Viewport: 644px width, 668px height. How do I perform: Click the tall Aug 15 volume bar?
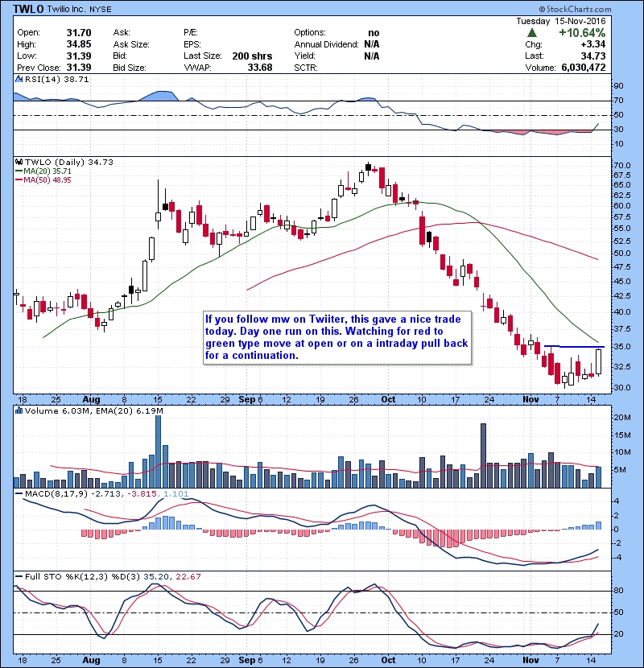click(158, 452)
